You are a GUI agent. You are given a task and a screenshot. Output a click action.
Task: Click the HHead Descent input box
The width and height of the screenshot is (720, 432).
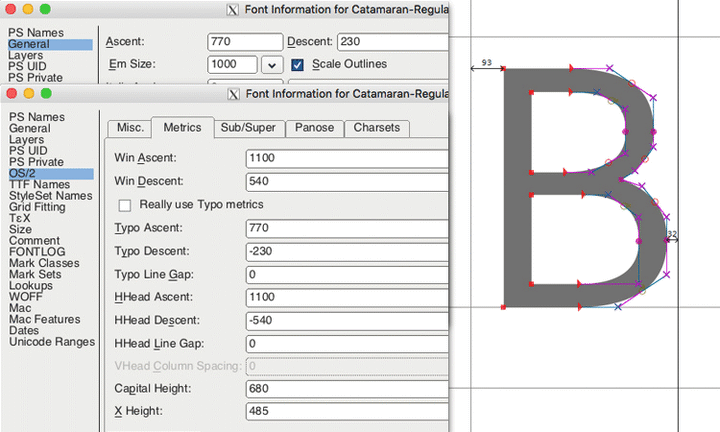(346, 320)
